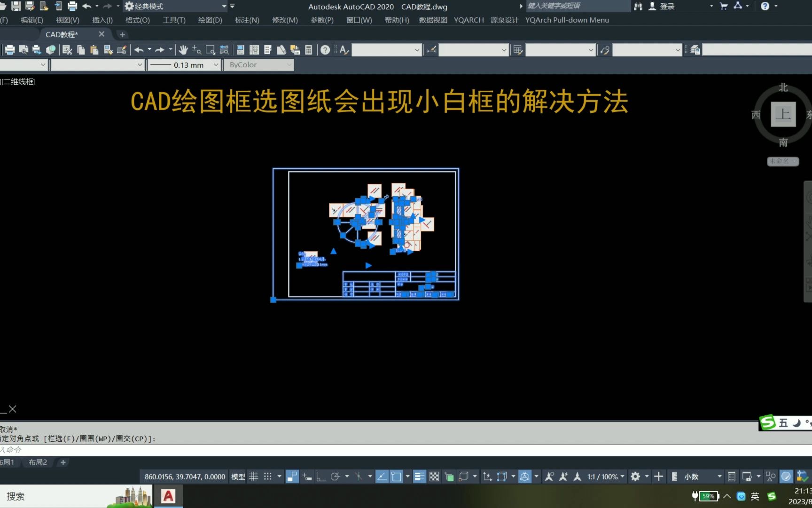This screenshot has width=812, height=508.
Task: Open the 视图(V) menu
Action: [x=68, y=20]
